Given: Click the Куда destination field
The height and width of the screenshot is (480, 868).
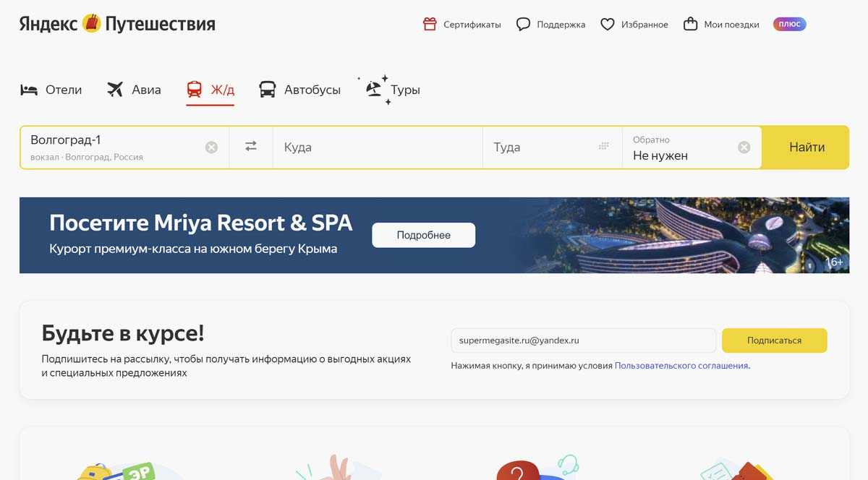Looking at the screenshot, I should [378, 147].
